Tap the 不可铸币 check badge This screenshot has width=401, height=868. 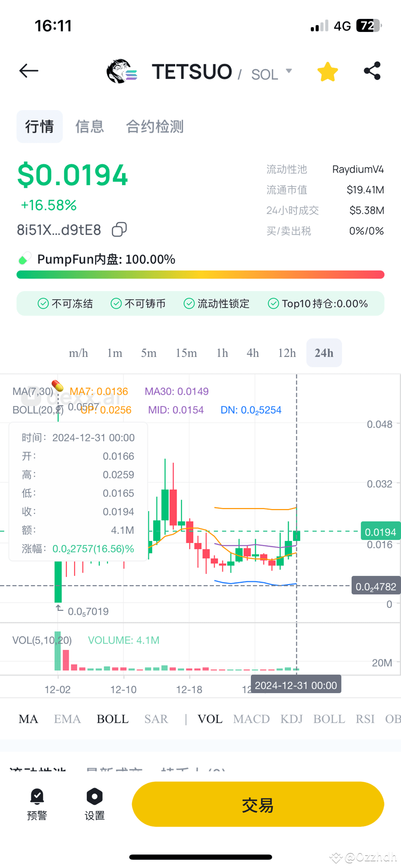point(138,304)
